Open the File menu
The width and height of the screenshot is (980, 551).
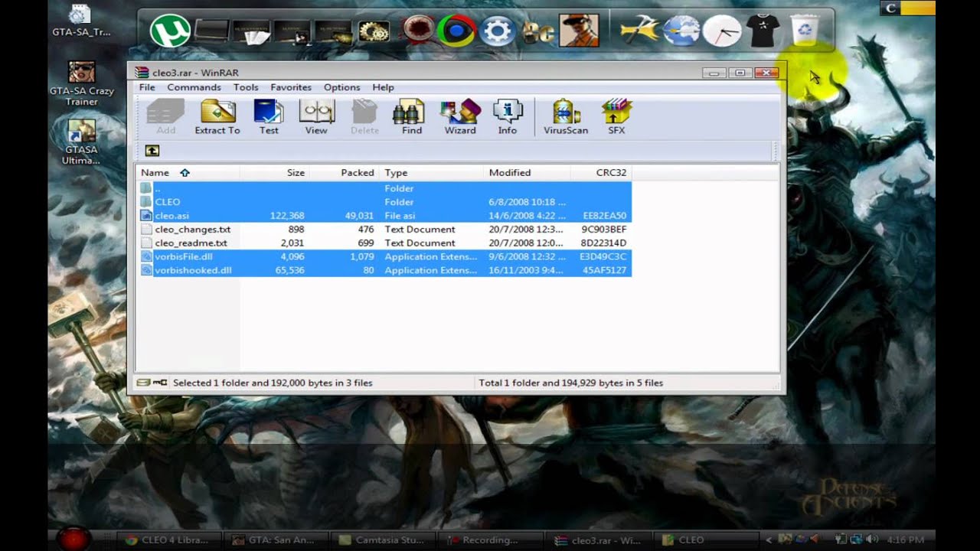[x=147, y=87]
